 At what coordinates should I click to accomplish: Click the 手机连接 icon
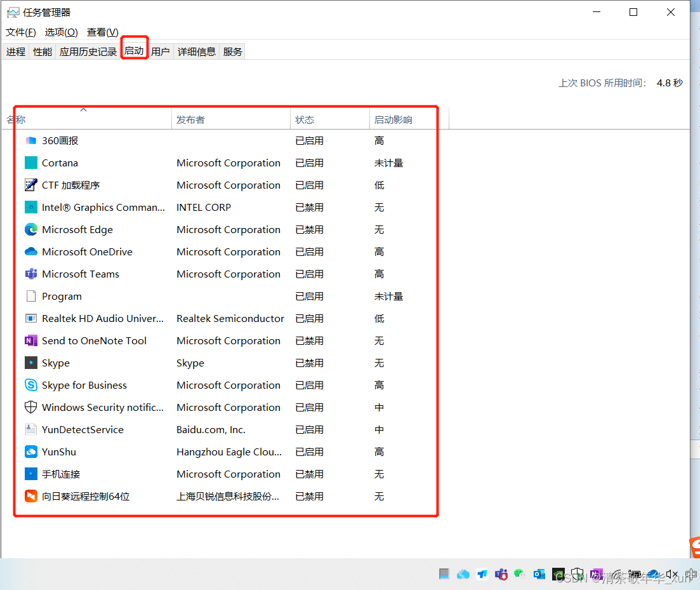pos(31,474)
